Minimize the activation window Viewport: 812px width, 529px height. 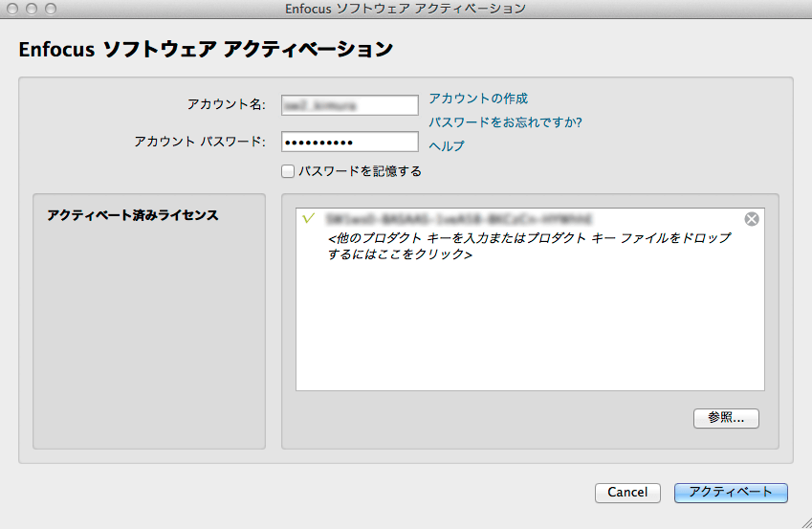click(32, 9)
